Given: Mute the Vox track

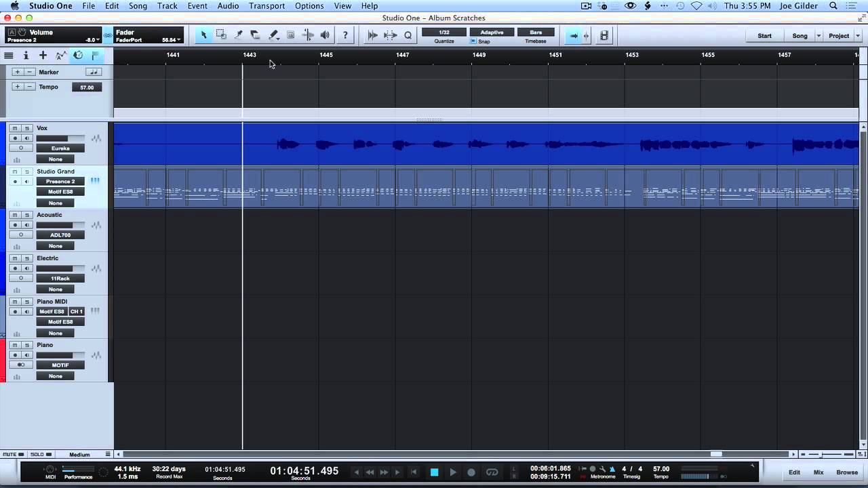Looking at the screenshot, I should (15, 128).
